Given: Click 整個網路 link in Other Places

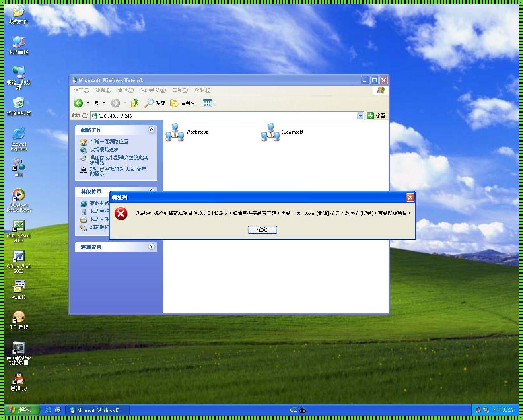Looking at the screenshot, I should [x=99, y=203].
